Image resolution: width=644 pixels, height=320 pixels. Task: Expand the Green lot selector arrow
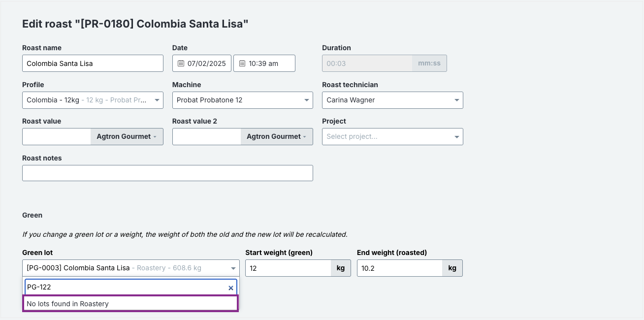[233, 268]
